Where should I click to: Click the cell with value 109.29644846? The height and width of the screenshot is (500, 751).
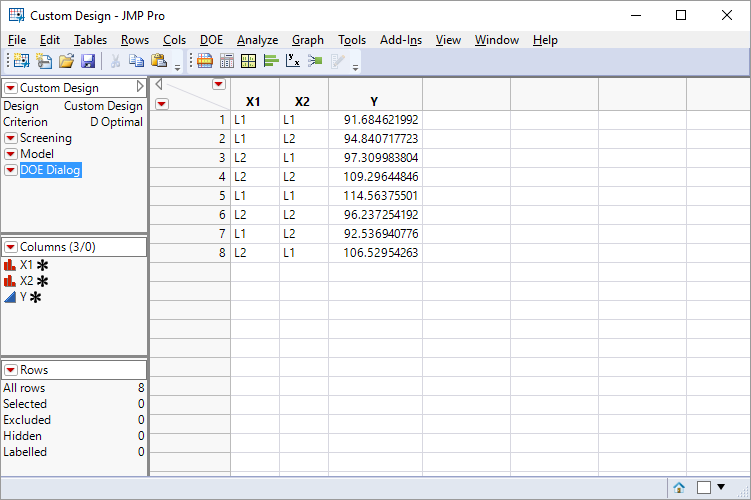(x=376, y=177)
